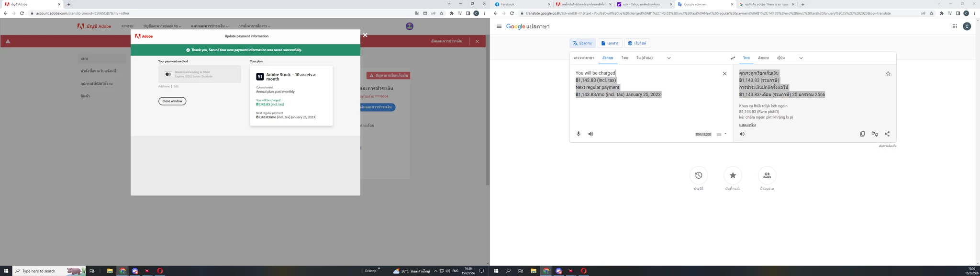This screenshot has height=276, width=980.
Task: Select Japanese as the target language
Action: 781,58
